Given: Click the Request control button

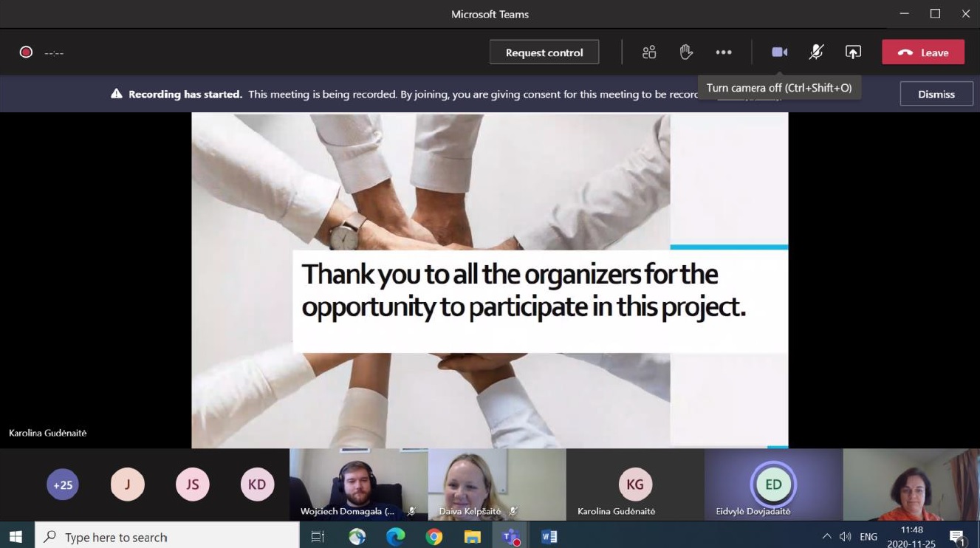Looking at the screenshot, I should click(544, 52).
